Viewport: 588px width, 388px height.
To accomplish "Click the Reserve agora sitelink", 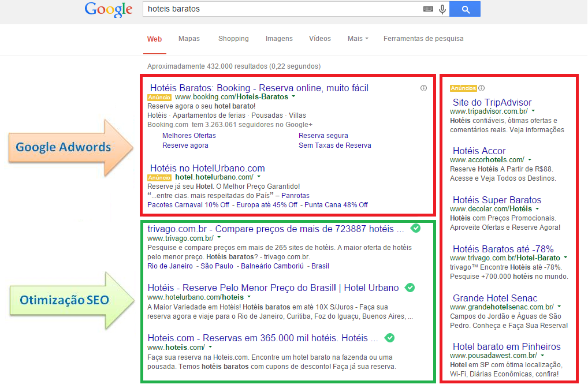I will [x=185, y=145].
